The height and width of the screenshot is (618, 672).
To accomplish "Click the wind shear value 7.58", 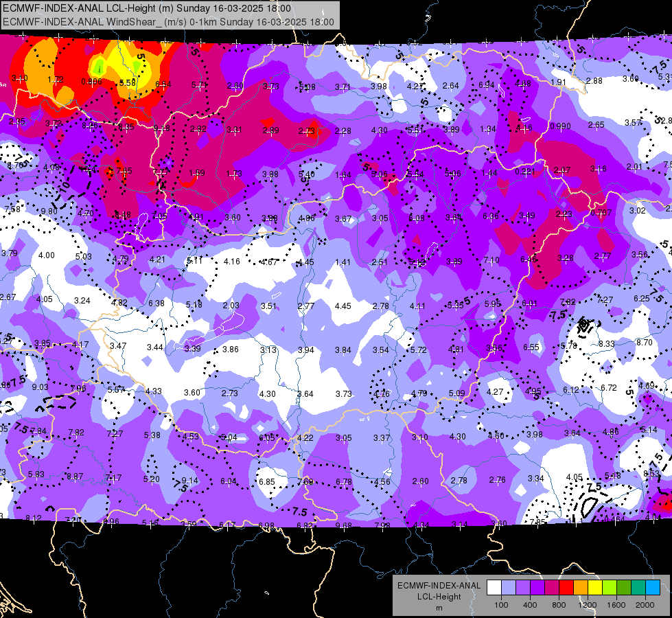I will tap(12, 209).
